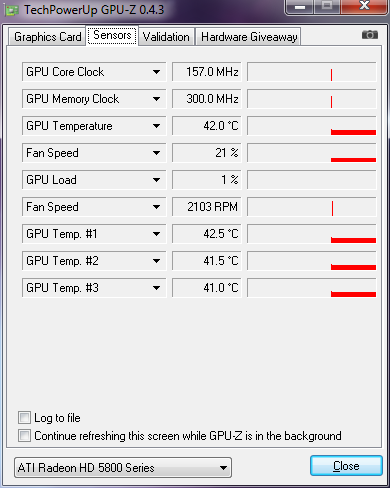Close the window using title bar X

[364, 6]
